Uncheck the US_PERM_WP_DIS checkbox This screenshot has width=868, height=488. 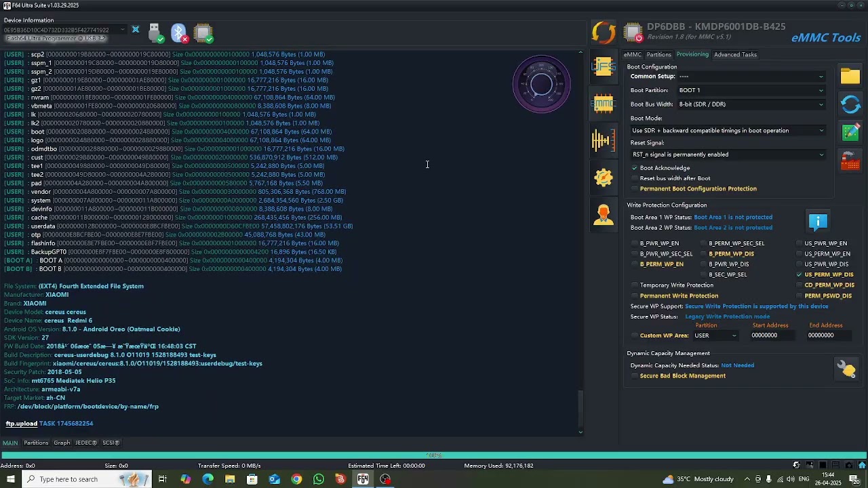[x=800, y=275]
